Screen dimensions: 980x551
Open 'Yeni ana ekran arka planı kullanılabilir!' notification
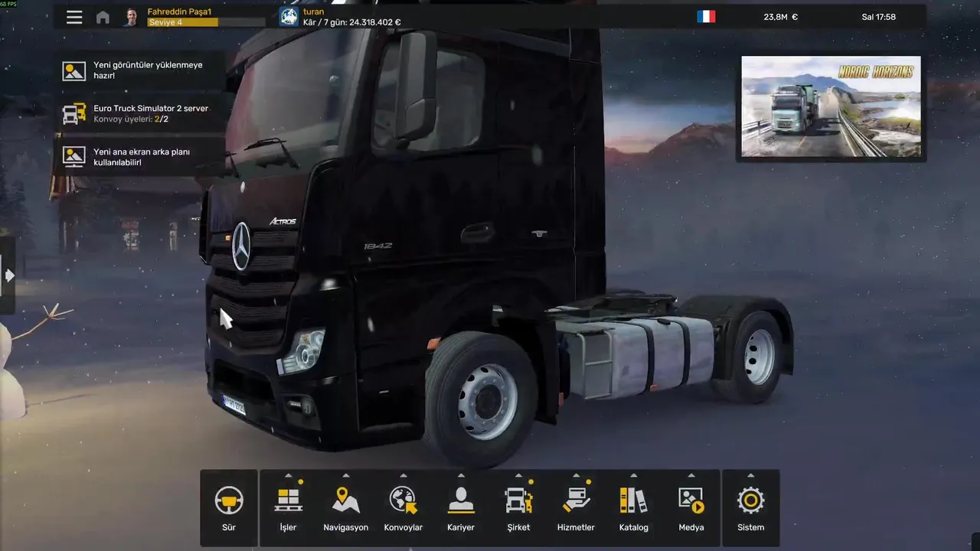142,157
